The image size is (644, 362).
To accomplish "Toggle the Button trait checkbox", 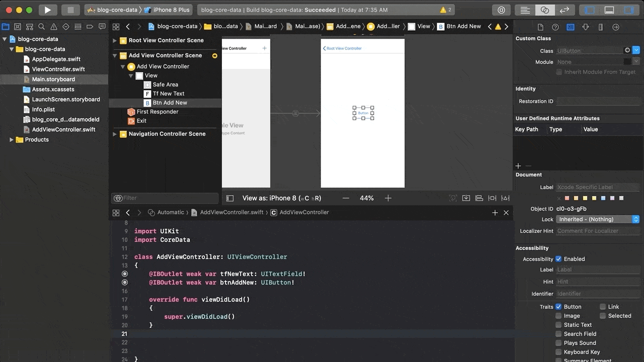I will click(x=558, y=307).
